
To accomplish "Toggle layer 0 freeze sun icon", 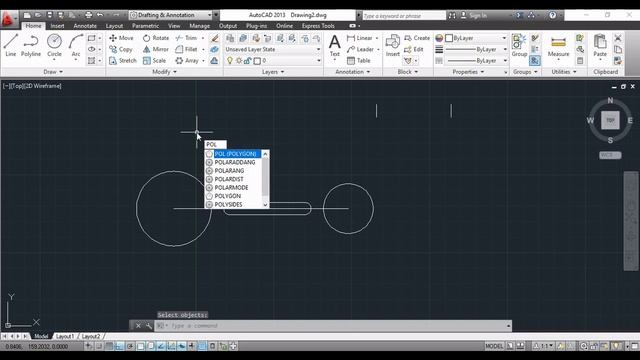I will pos(239,61).
